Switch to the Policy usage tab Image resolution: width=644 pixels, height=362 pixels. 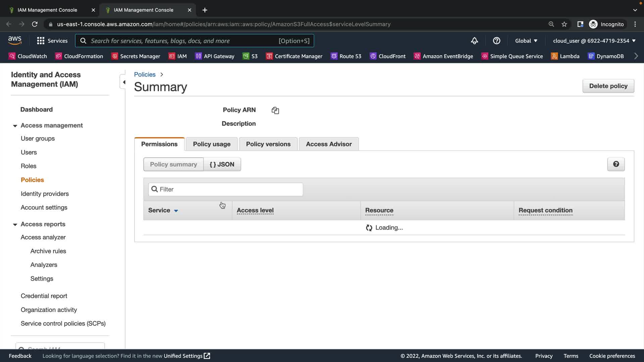coord(212,144)
